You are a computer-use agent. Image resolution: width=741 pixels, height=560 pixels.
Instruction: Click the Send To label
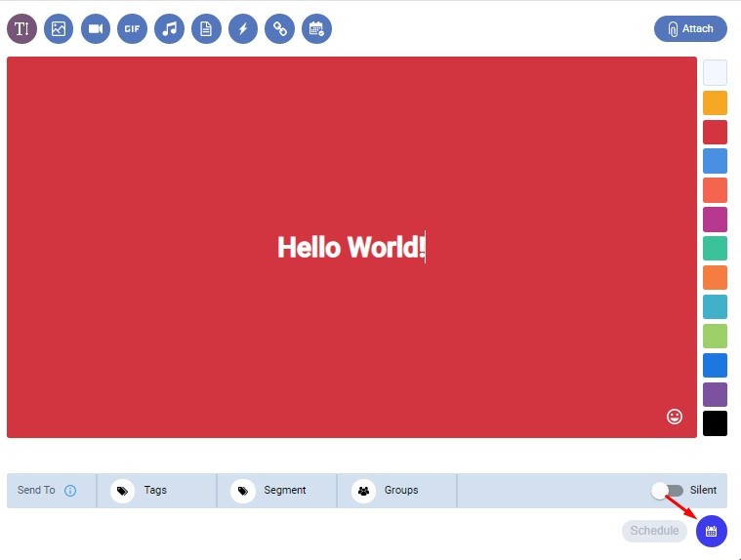click(36, 490)
